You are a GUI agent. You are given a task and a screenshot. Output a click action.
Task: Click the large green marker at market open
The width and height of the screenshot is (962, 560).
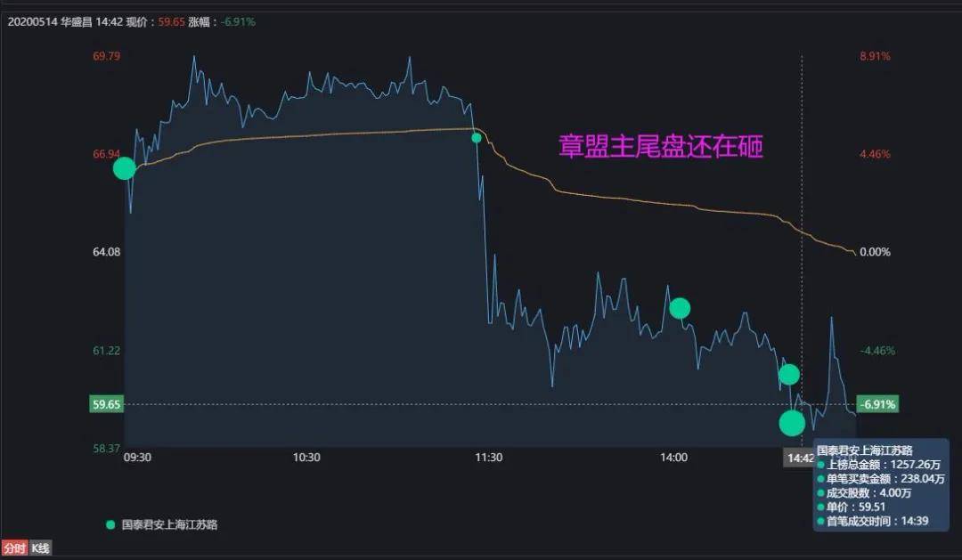point(124,167)
